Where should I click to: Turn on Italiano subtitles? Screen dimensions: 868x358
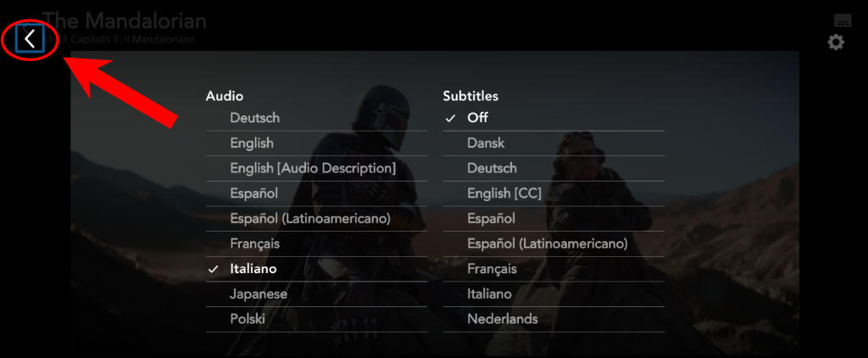(x=554, y=294)
